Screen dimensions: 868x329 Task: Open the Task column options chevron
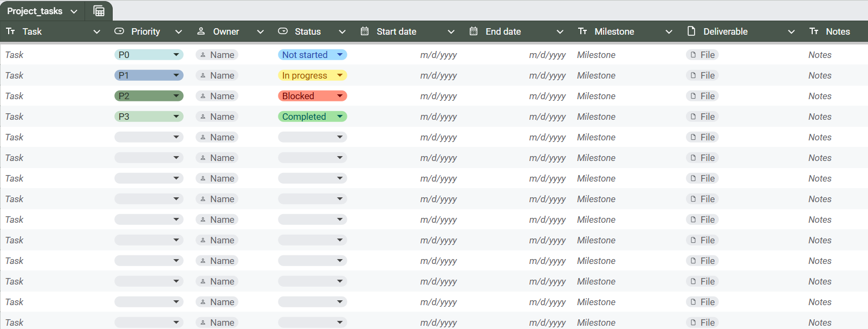[x=97, y=32]
